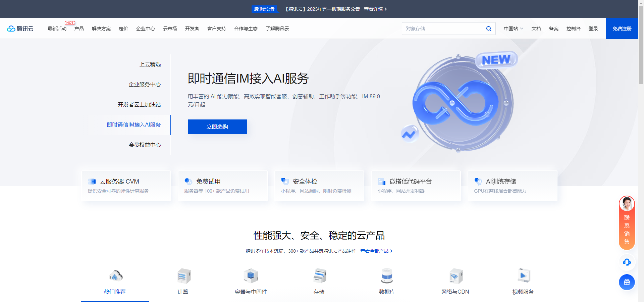Open the 开发者 menu
644x302 pixels.
pos(192,29)
